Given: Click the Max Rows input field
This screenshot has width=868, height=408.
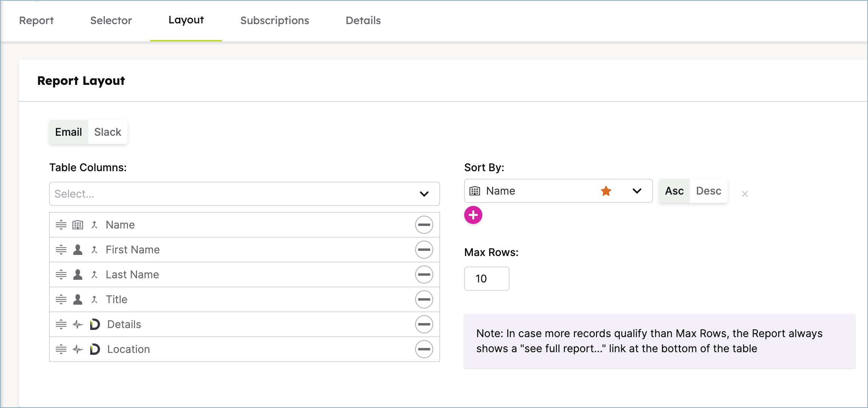Looking at the screenshot, I should coord(486,279).
